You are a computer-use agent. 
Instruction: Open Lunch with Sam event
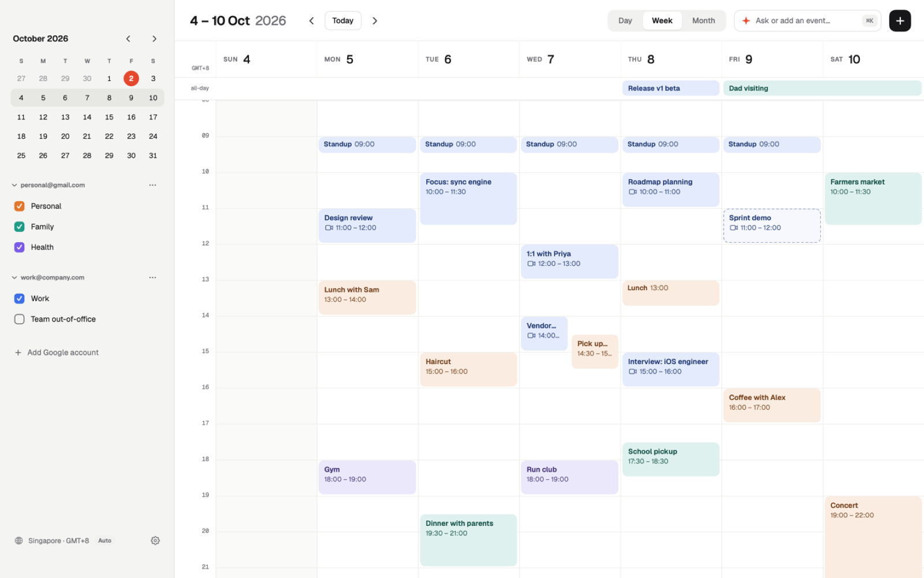[367, 297]
